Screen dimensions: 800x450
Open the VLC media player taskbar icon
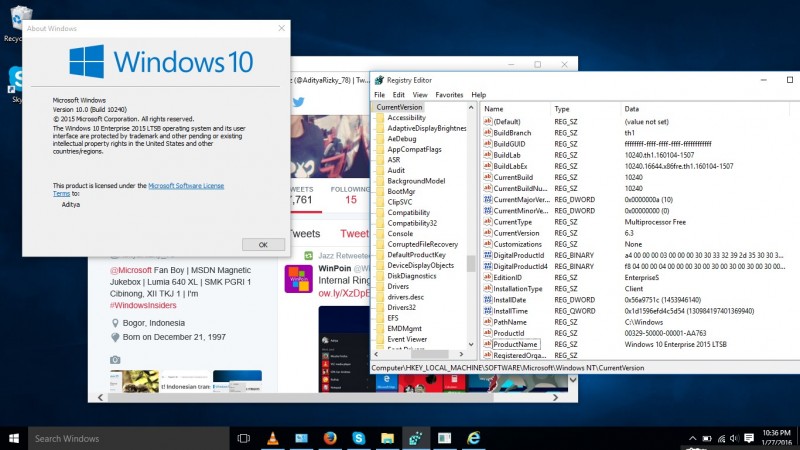click(x=272, y=438)
